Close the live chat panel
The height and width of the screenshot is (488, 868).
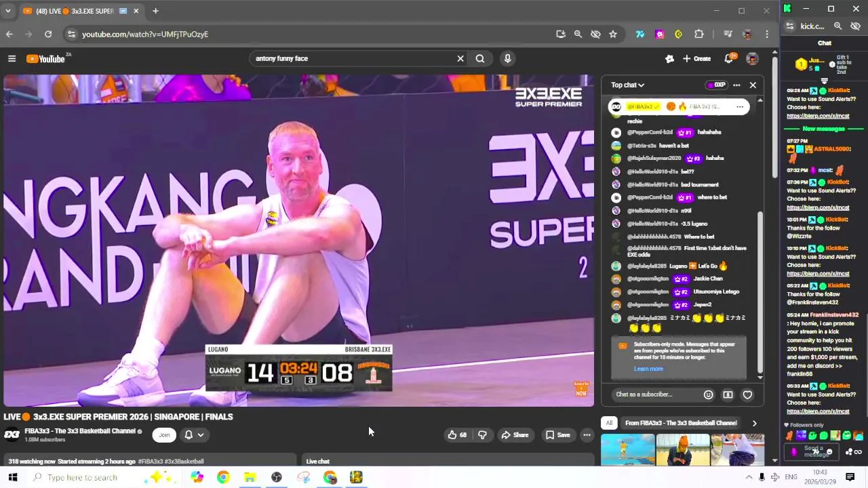(753, 85)
